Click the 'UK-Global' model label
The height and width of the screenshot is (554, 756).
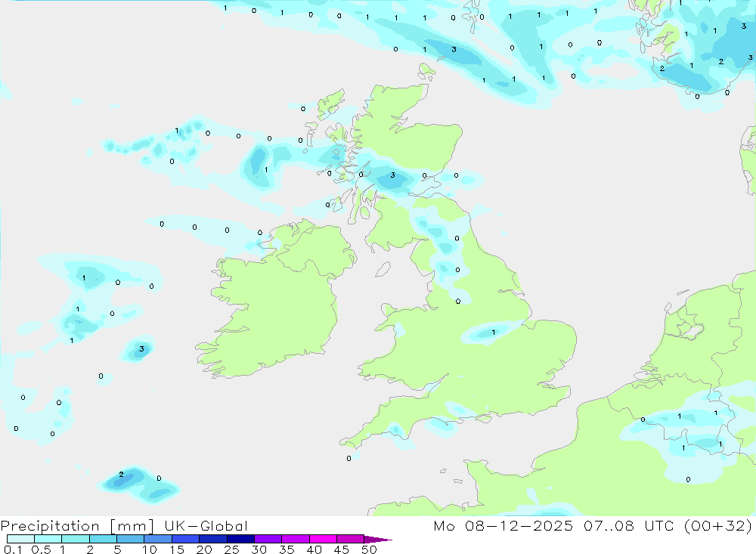[206, 525]
